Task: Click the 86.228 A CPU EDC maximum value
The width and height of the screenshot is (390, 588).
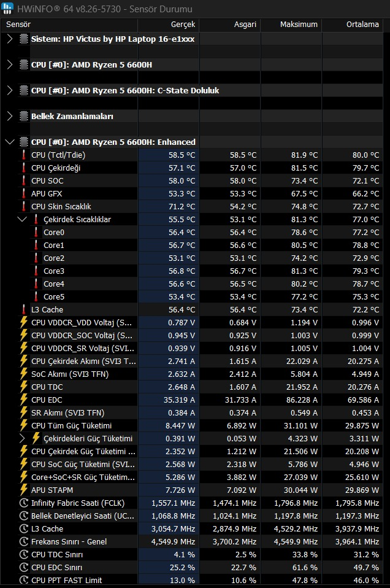Action: tap(302, 400)
